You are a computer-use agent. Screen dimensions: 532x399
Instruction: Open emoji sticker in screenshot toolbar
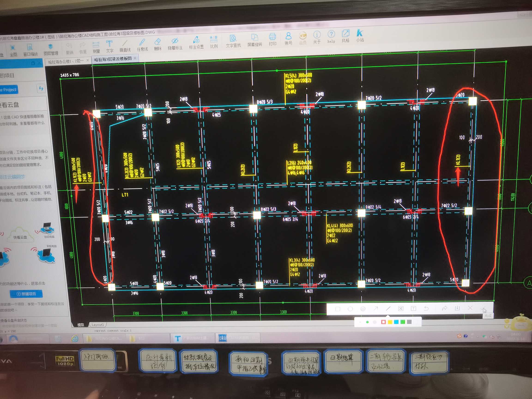(x=363, y=309)
